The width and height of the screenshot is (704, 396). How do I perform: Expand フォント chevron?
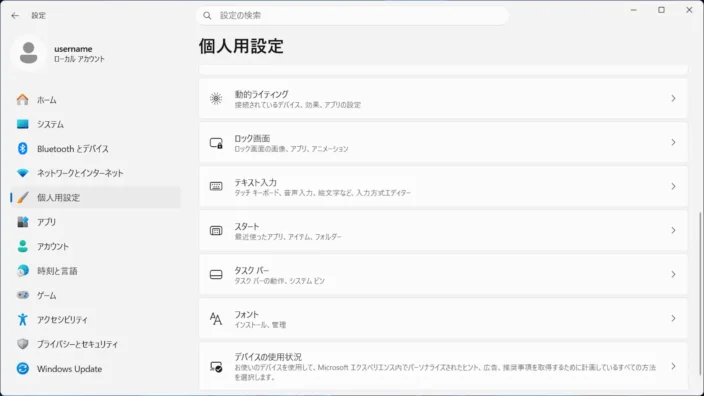[x=673, y=318]
